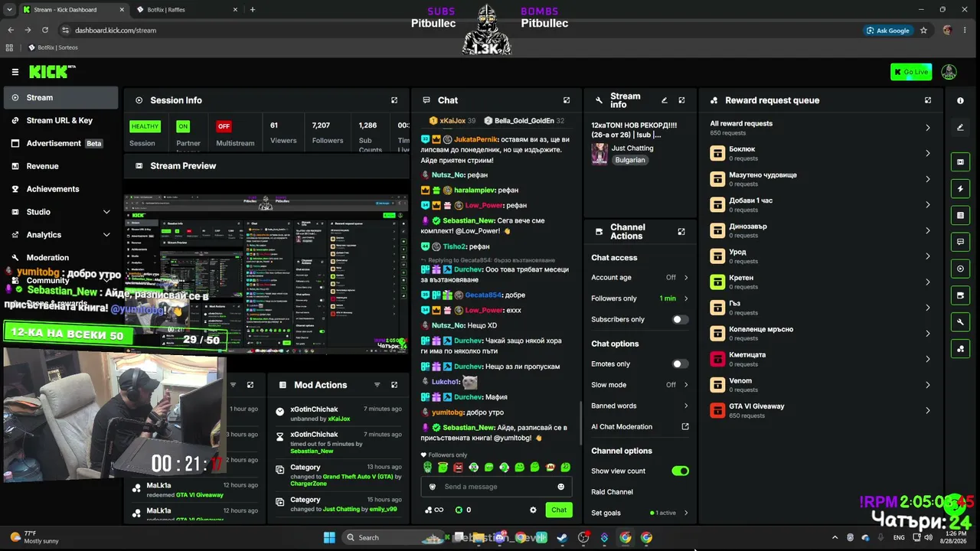Go to the Revenue page
The height and width of the screenshot is (551, 980).
60,166
